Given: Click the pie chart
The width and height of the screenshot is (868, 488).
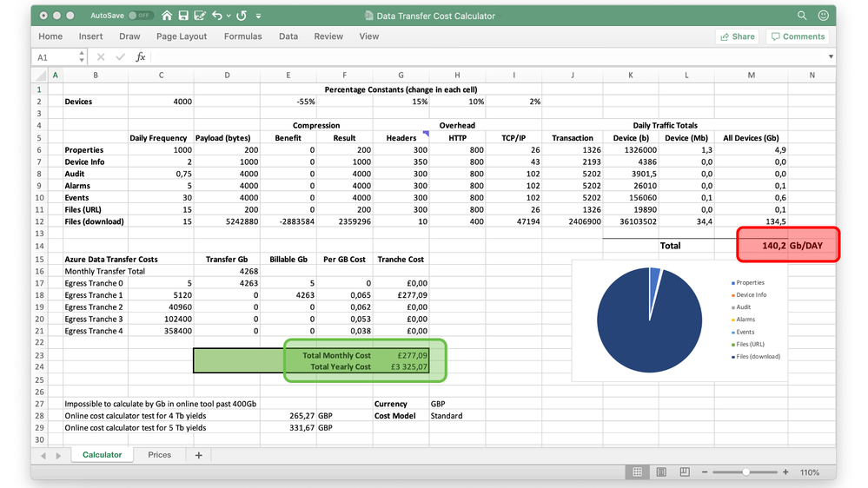Looking at the screenshot, I should click(x=649, y=320).
